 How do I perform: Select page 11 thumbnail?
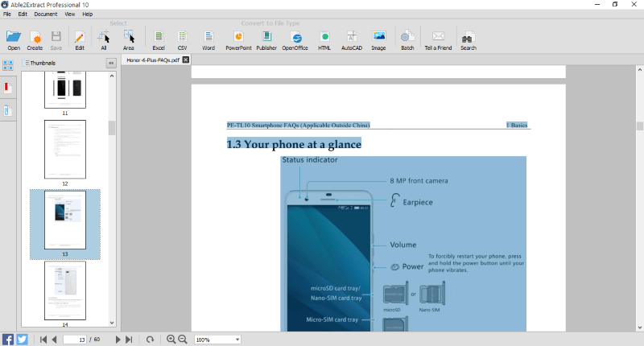coord(65,90)
